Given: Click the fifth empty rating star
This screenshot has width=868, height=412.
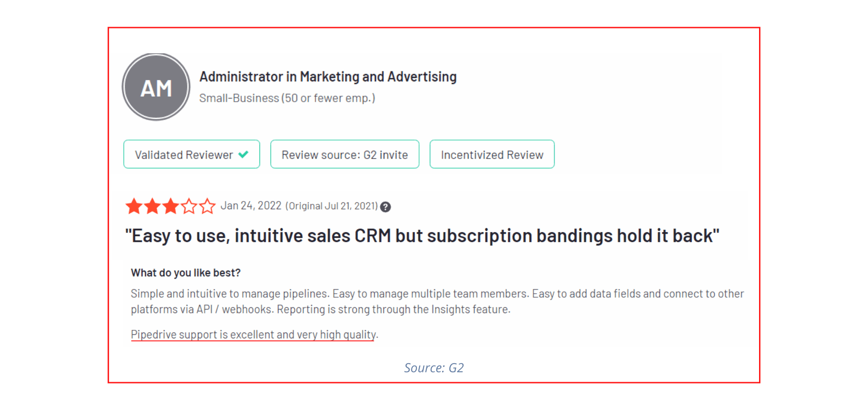Looking at the screenshot, I should (208, 206).
